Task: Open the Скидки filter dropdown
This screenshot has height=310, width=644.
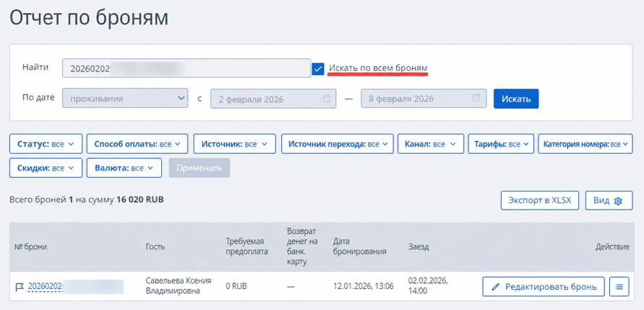Action: pos(46,168)
